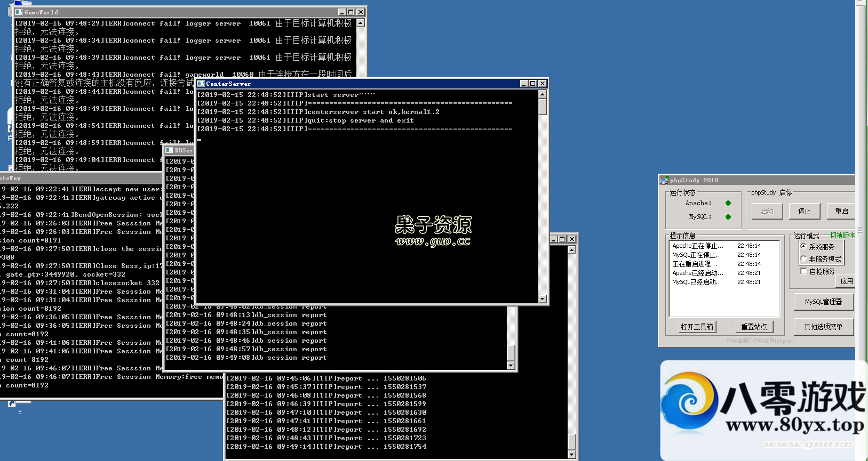This screenshot has width=868, height=461.
Task: Click the Apache green status indicator
Action: pos(728,203)
